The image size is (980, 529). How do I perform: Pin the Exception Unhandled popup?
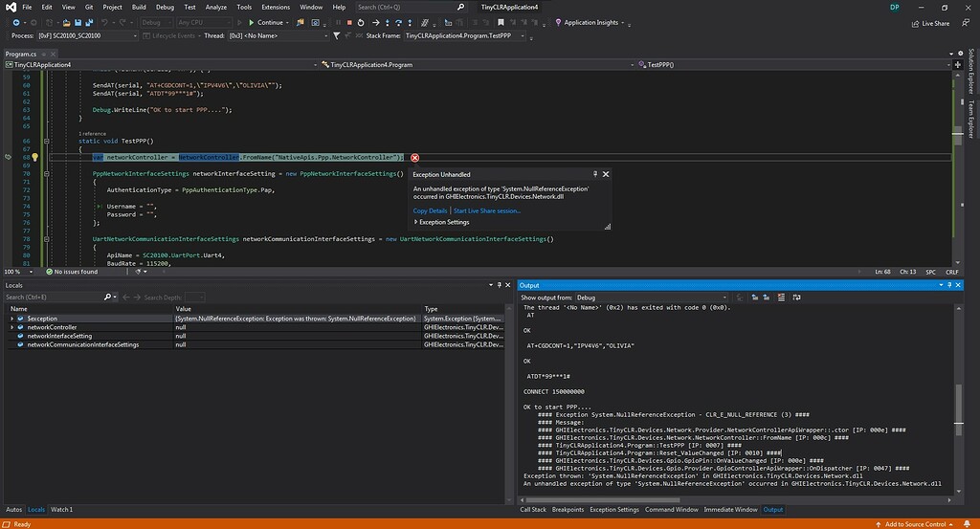[x=595, y=174]
